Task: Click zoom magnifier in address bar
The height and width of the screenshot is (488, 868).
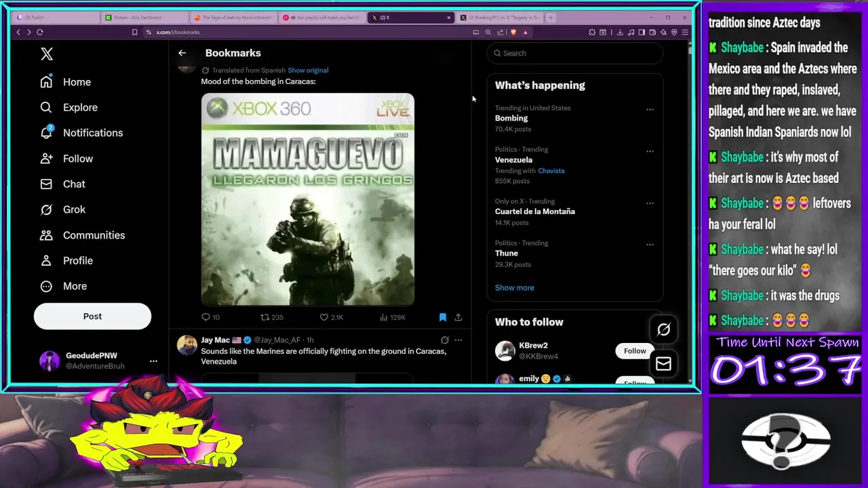Action: [x=488, y=32]
